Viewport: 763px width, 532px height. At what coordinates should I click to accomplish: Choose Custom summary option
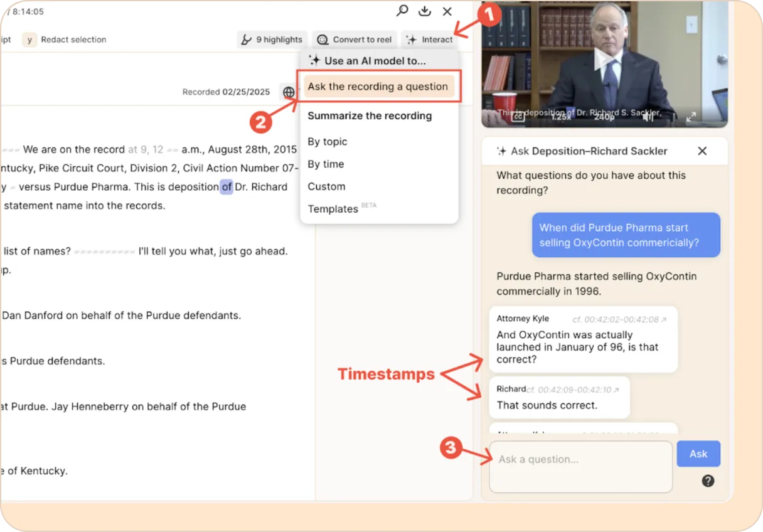coord(326,187)
